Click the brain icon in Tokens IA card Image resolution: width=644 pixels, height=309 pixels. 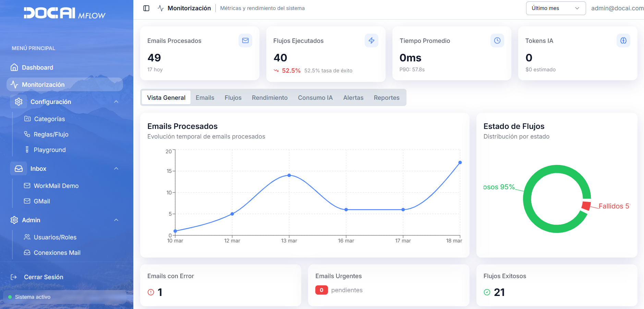click(623, 40)
